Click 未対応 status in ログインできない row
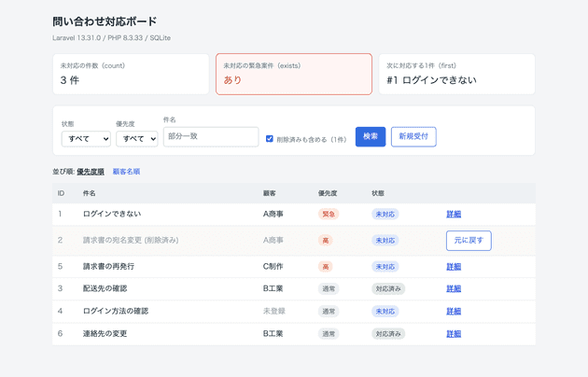This screenshot has width=588, height=377. (385, 214)
